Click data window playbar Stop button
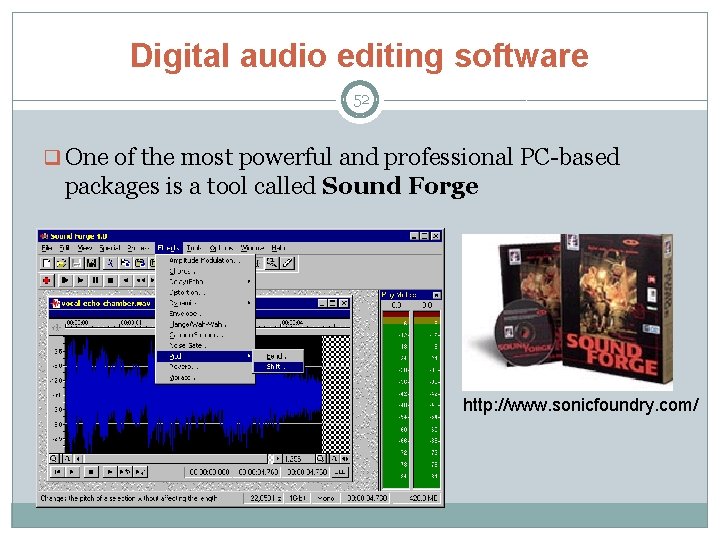 click(x=91, y=472)
